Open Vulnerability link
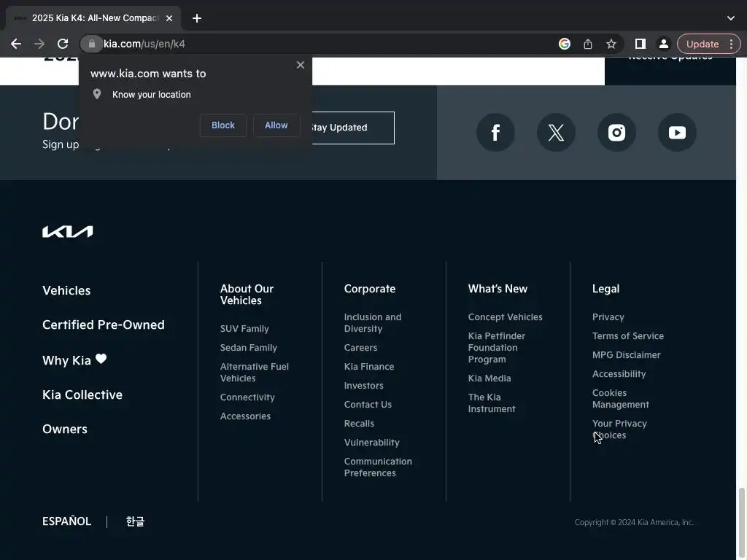The image size is (747, 560). click(371, 443)
